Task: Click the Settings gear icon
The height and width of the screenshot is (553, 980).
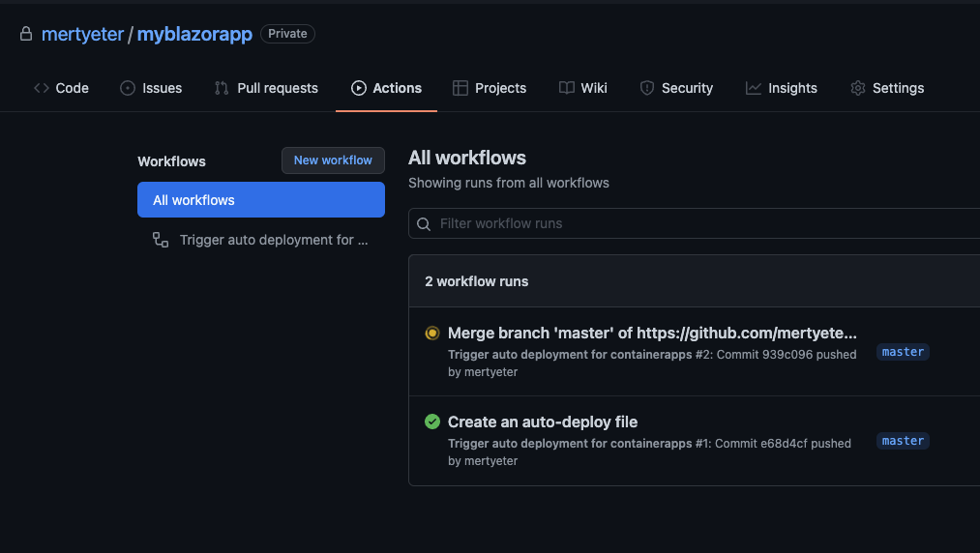Action: pos(858,88)
